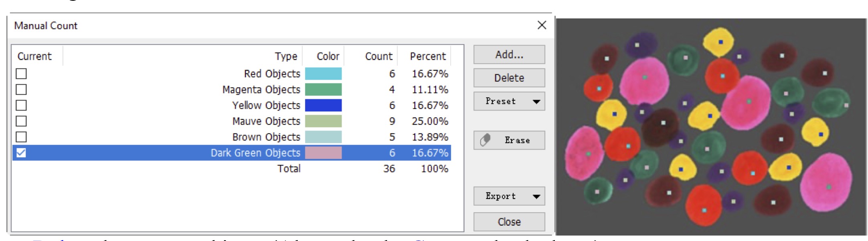Select the Brown Objects row
Viewport: 868px width, 241px height.
click(232, 137)
